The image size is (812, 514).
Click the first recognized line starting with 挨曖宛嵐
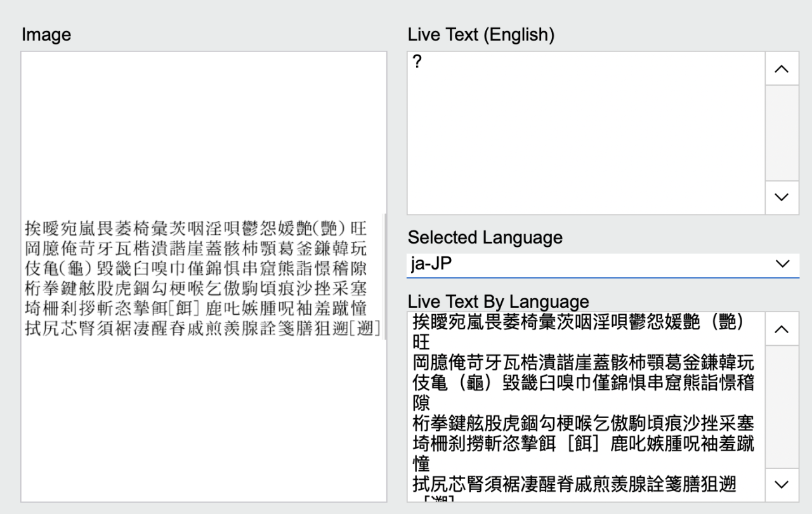(571, 322)
